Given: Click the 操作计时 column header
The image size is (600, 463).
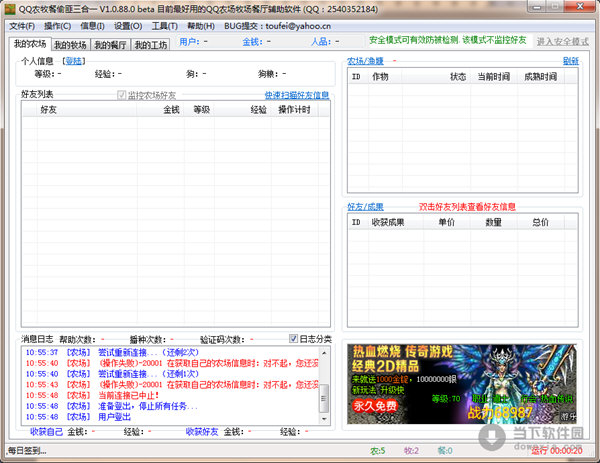Looking at the screenshot, I should coord(295,110).
